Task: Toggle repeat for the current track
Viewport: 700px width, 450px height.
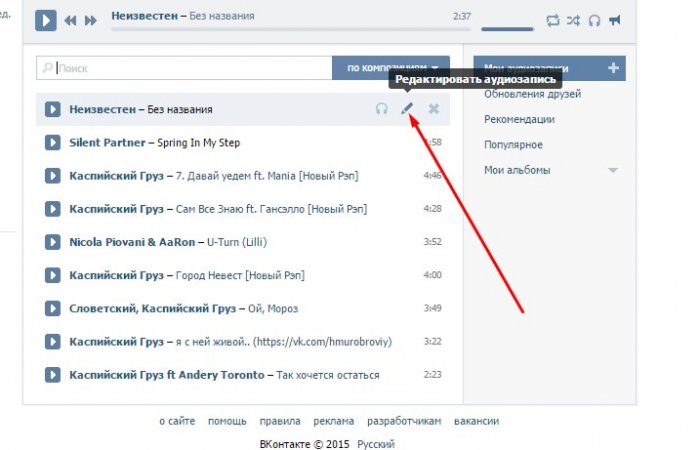Action: (x=553, y=20)
